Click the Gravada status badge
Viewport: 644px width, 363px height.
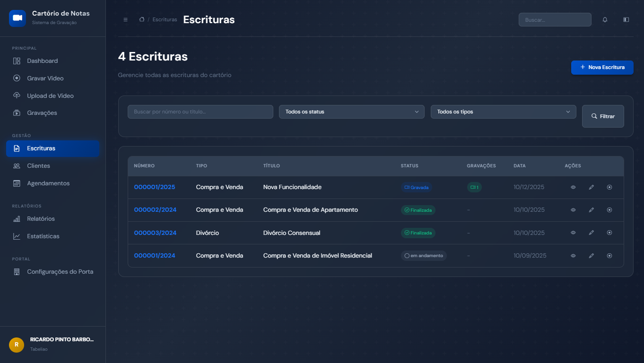coord(417,187)
